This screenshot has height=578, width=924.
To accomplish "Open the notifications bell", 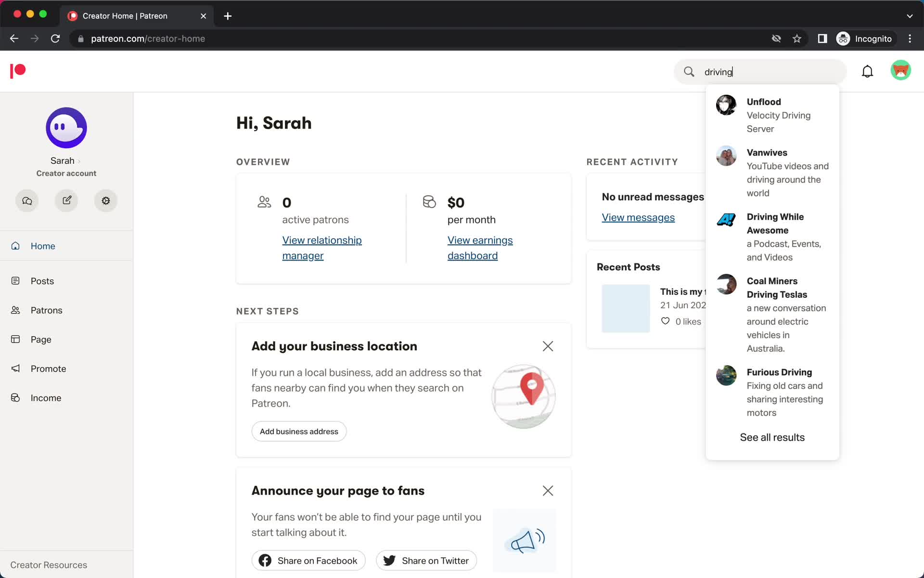I will click(867, 71).
